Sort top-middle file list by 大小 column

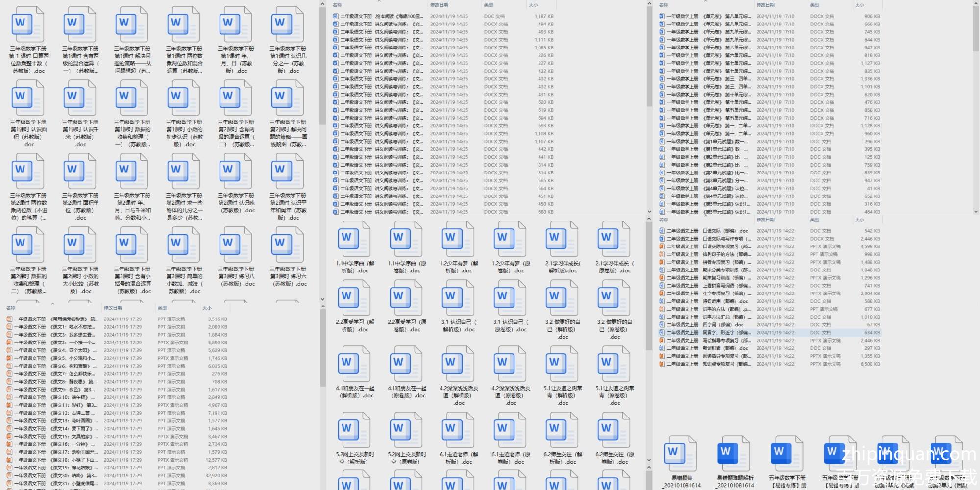coord(533,5)
